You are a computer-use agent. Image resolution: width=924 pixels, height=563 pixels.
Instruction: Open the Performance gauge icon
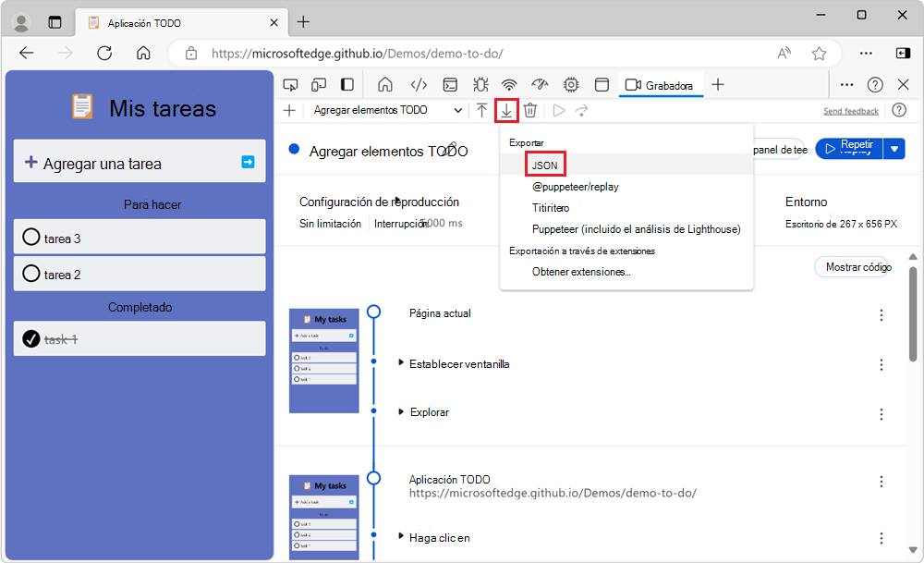[540, 84]
